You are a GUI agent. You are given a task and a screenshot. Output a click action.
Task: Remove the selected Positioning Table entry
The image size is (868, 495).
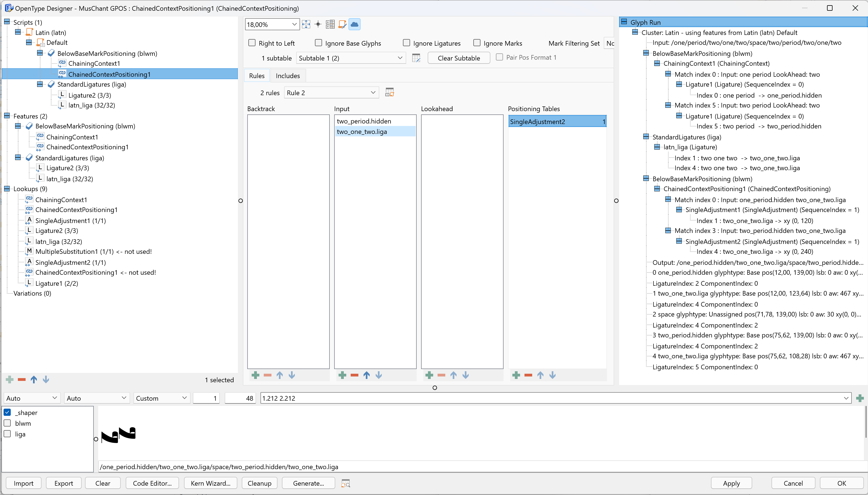[528, 375]
